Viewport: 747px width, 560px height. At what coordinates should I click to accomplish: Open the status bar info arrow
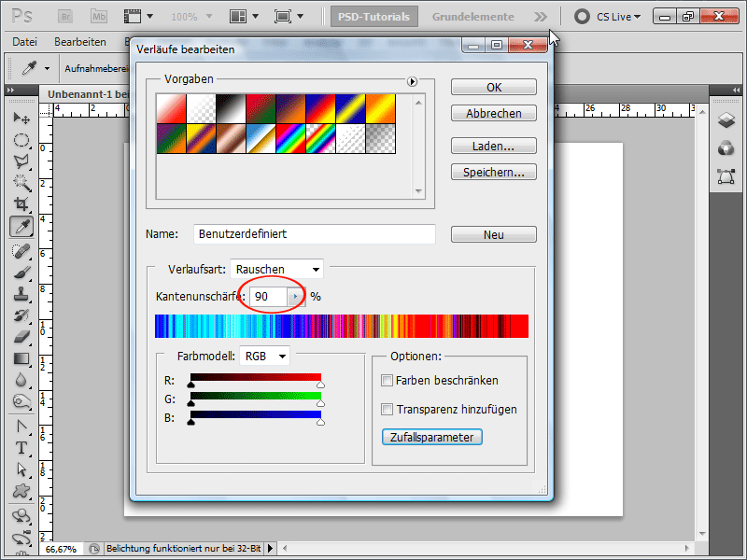pyautogui.click(x=270, y=549)
